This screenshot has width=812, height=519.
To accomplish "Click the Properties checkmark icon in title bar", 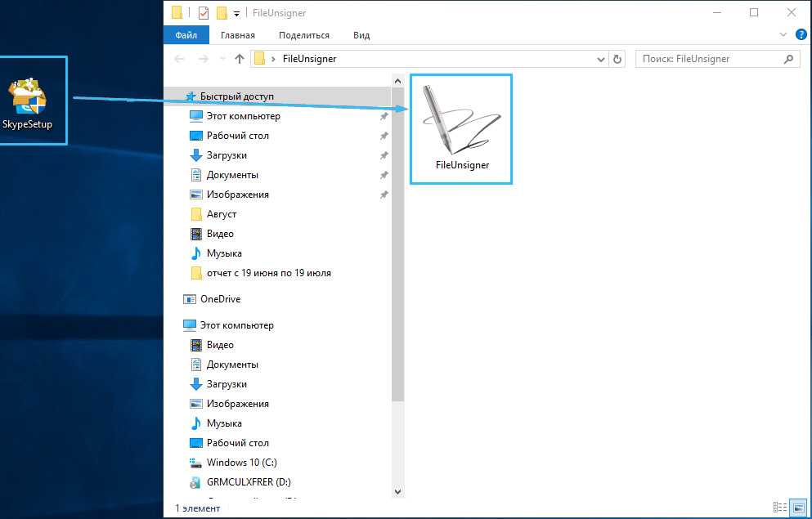I will pyautogui.click(x=204, y=13).
